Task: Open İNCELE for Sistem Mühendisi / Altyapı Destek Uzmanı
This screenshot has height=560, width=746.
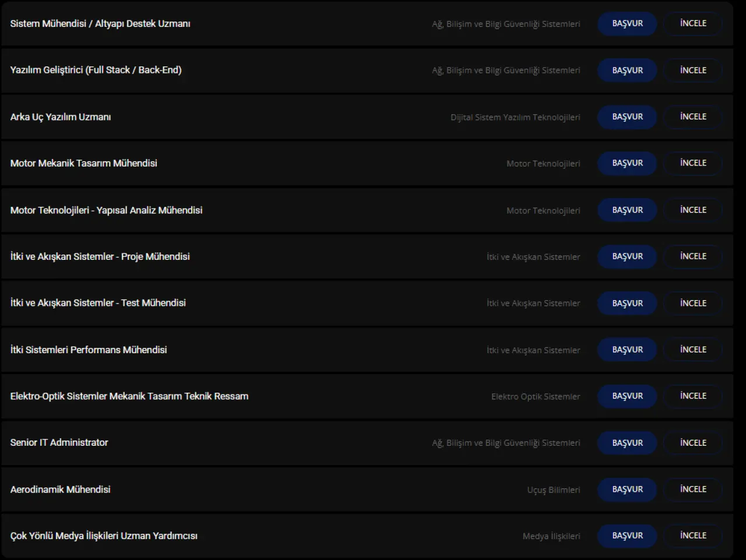Action: pyautogui.click(x=693, y=24)
